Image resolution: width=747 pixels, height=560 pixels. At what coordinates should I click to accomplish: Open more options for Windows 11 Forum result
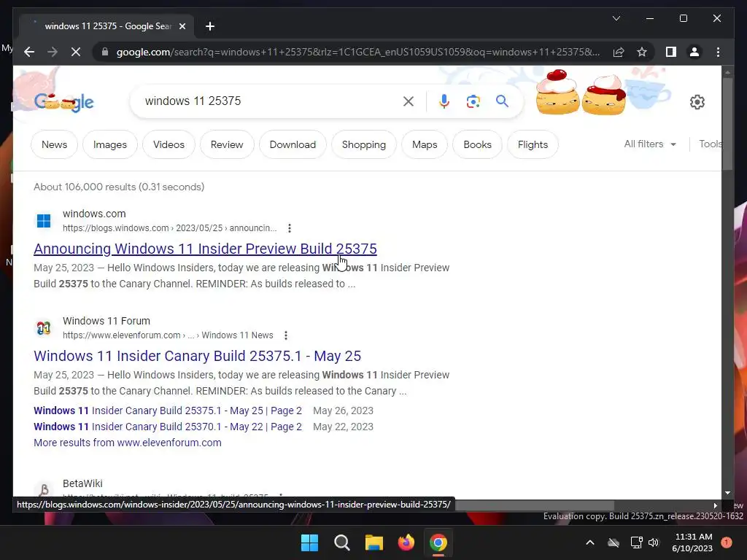[x=286, y=335]
